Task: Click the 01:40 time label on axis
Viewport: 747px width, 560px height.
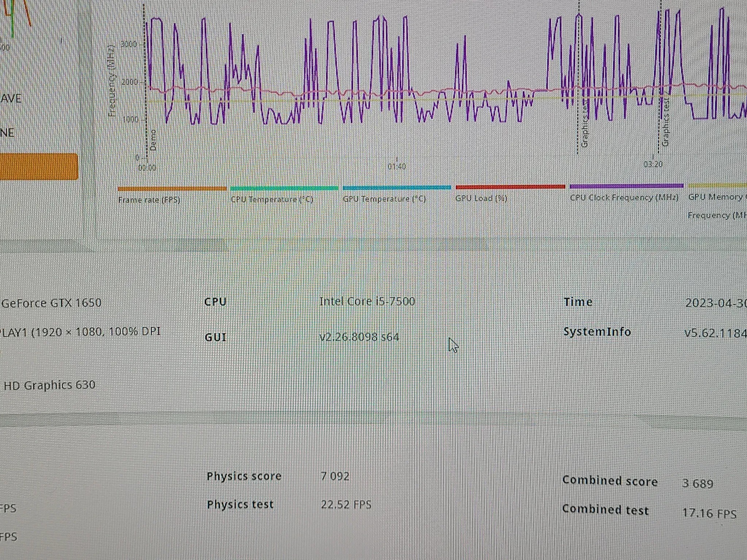Action: (x=396, y=167)
